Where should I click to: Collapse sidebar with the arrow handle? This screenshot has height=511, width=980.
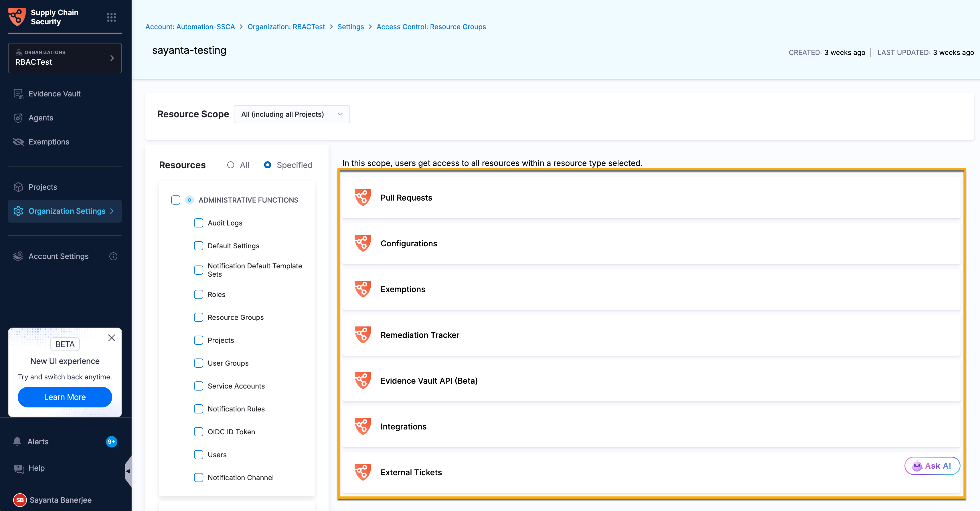128,471
